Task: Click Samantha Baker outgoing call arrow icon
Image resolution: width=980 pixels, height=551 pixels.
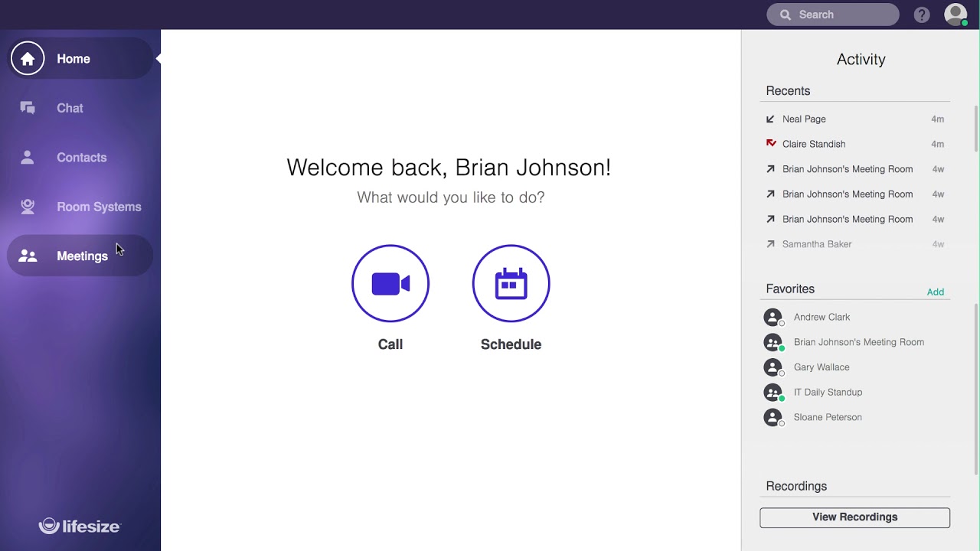Action: click(771, 244)
